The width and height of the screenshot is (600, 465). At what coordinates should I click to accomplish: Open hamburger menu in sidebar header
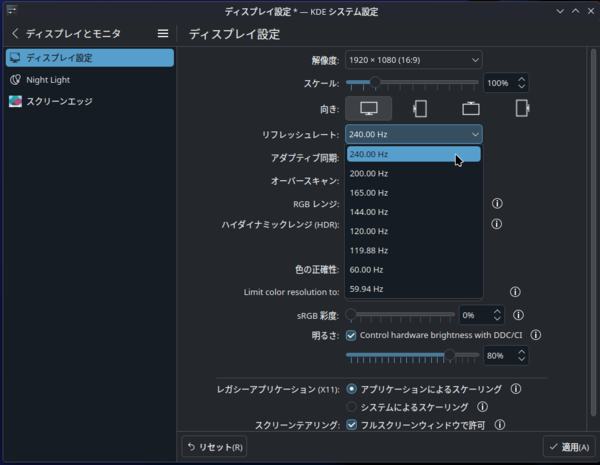pos(163,34)
